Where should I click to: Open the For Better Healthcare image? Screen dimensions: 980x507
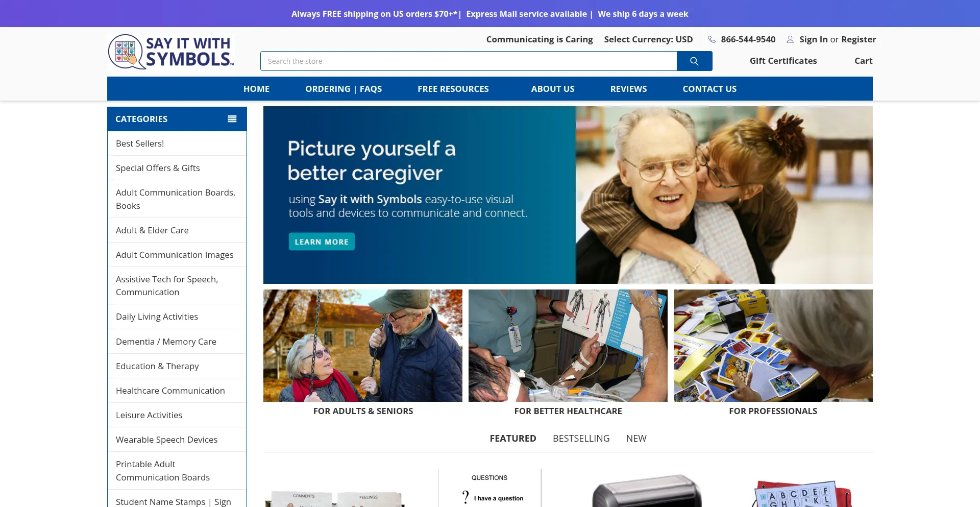click(x=568, y=346)
